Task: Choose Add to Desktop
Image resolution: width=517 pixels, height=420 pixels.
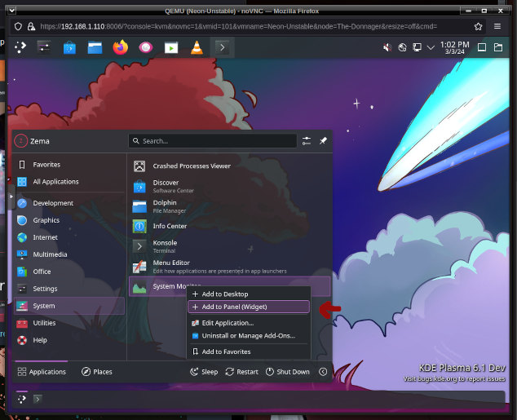Action: click(249, 294)
